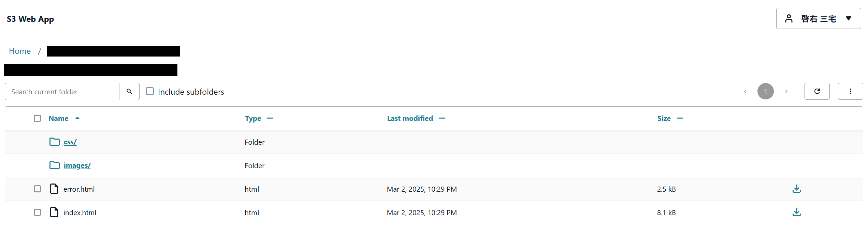Viewport: 868px width, 238px height.
Task: Expand the user account dropdown arrow
Action: click(x=849, y=18)
